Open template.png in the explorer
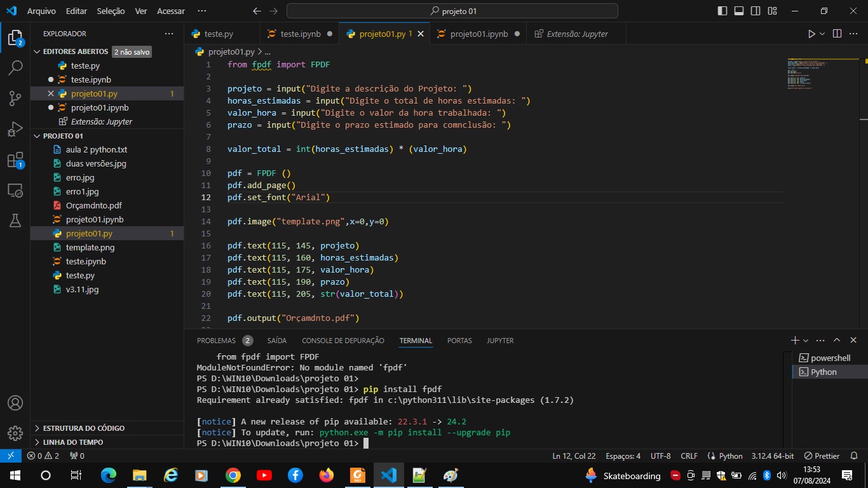868x488 pixels. [90, 247]
